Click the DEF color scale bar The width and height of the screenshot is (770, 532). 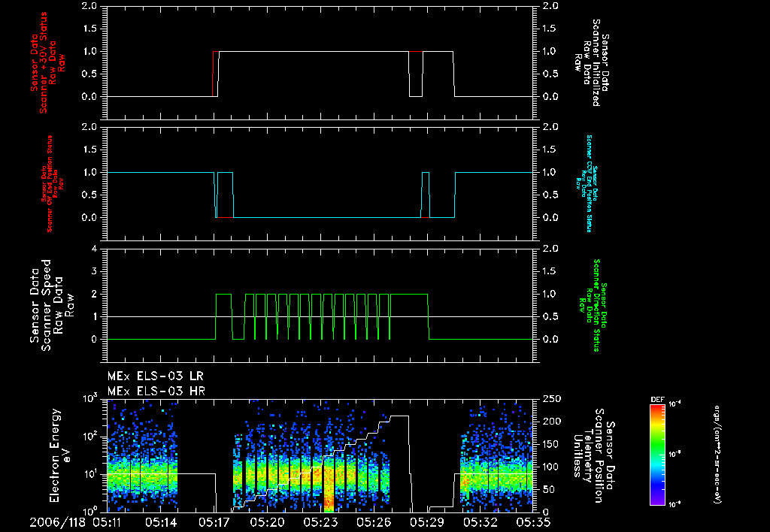click(657, 454)
